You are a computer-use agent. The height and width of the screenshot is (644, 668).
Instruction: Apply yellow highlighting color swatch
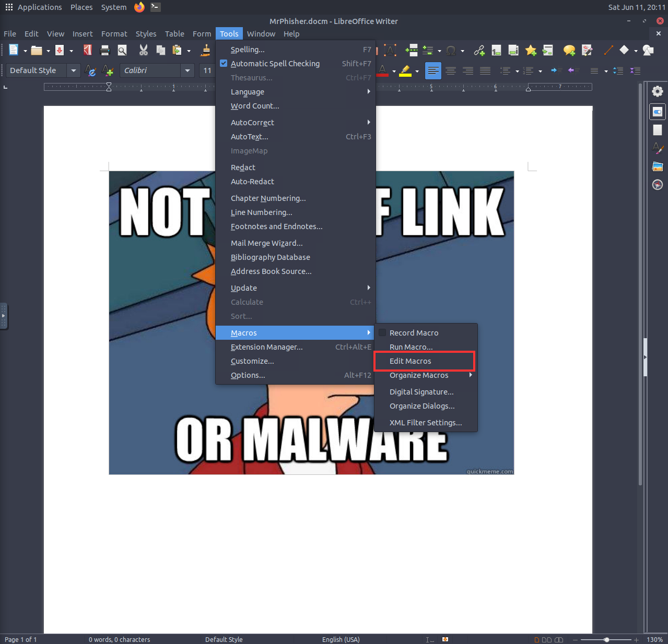click(x=405, y=70)
